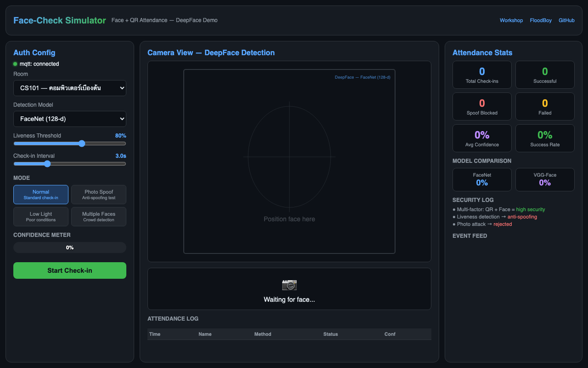Choose Multiple Faces crowd detection mode
588x368 pixels.
[x=99, y=216]
